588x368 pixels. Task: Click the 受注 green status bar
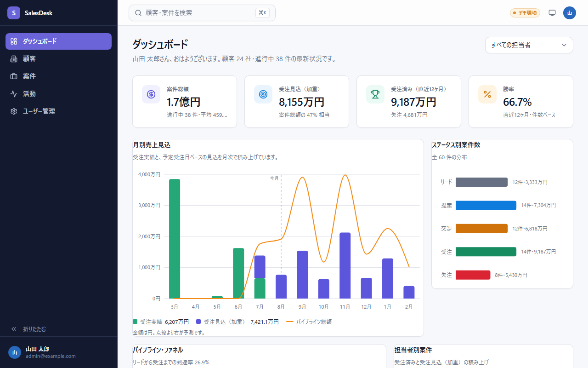click(x=486, y=252)
